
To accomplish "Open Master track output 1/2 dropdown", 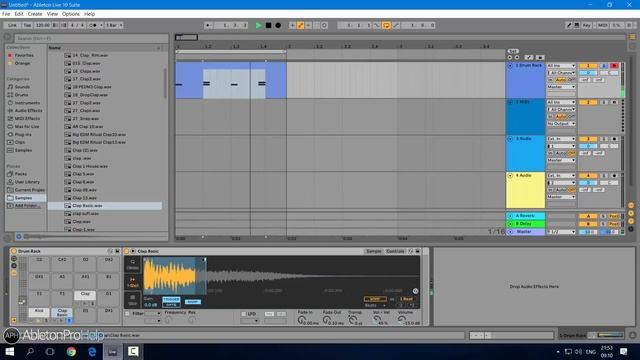I will tap(561, 232).
